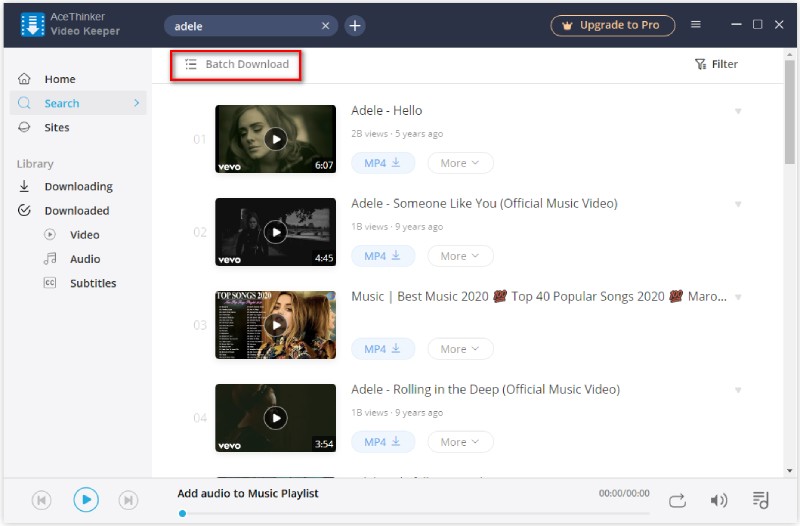The image size is (800, 526).
Task: Download Adele - Hello as MP4
Action: [382, 163]
